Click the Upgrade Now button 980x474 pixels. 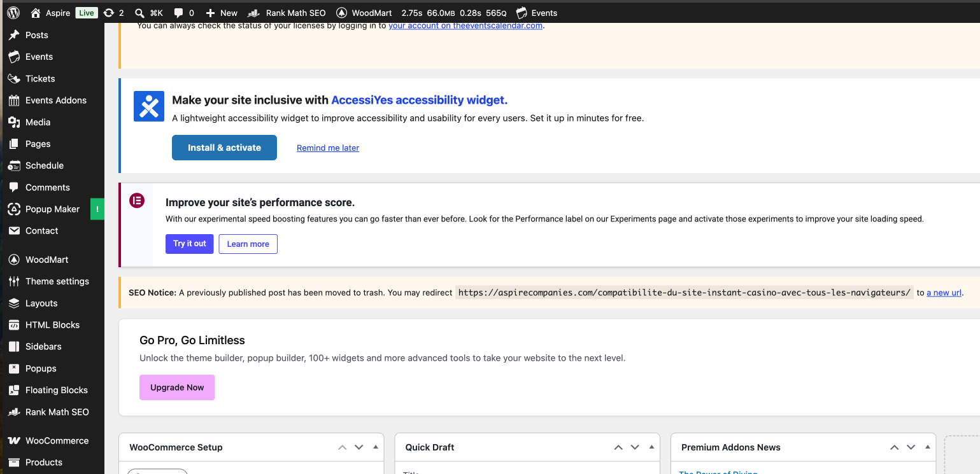(x=177, y=387)
